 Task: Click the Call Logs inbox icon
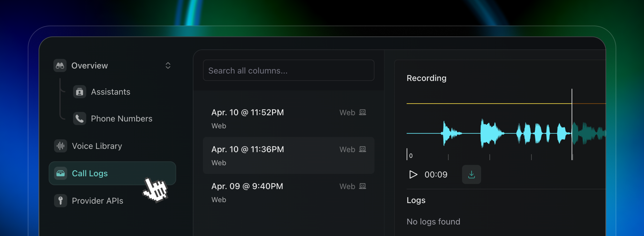click(x=60, y=174)
